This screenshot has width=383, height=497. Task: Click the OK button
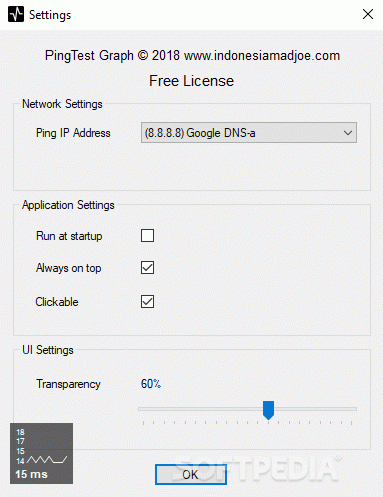pyautogui.click(x=191, y=474)
